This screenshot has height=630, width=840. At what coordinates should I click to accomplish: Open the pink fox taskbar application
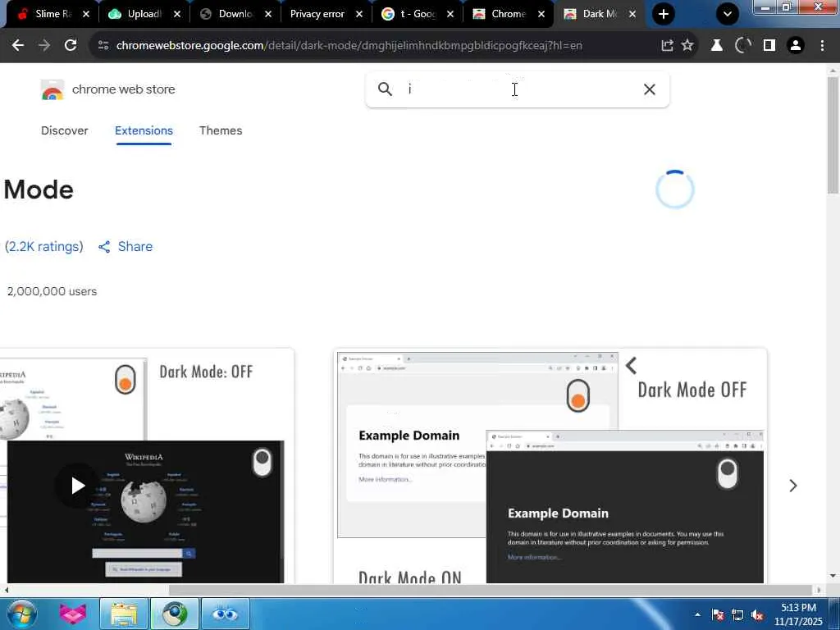tap(73, 614)
